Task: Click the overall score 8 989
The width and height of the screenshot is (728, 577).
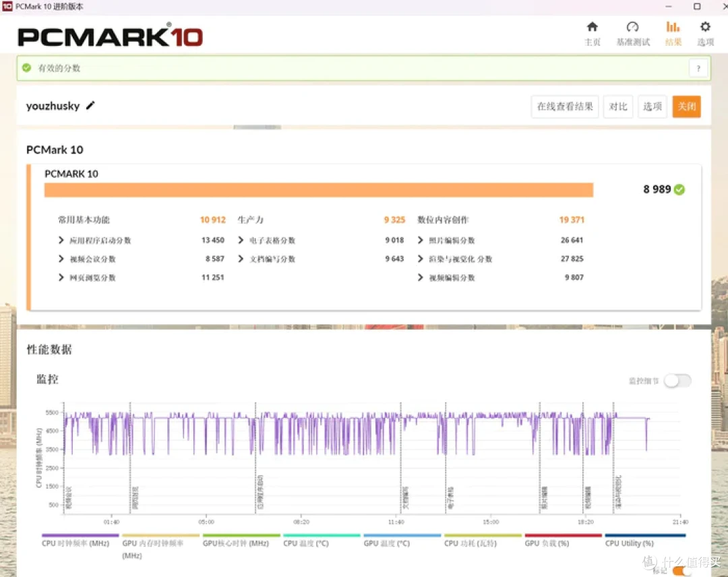Action: (x=657, y=189)
